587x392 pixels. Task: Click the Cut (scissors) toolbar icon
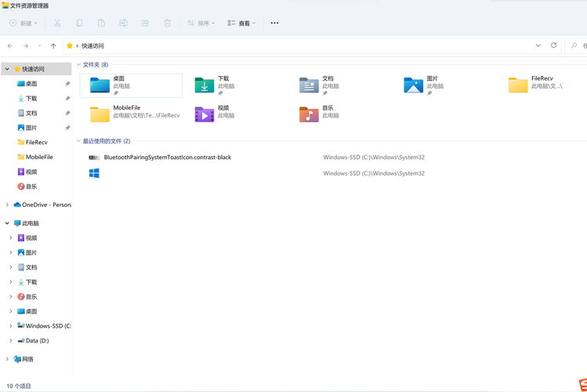tap(57, 24)
